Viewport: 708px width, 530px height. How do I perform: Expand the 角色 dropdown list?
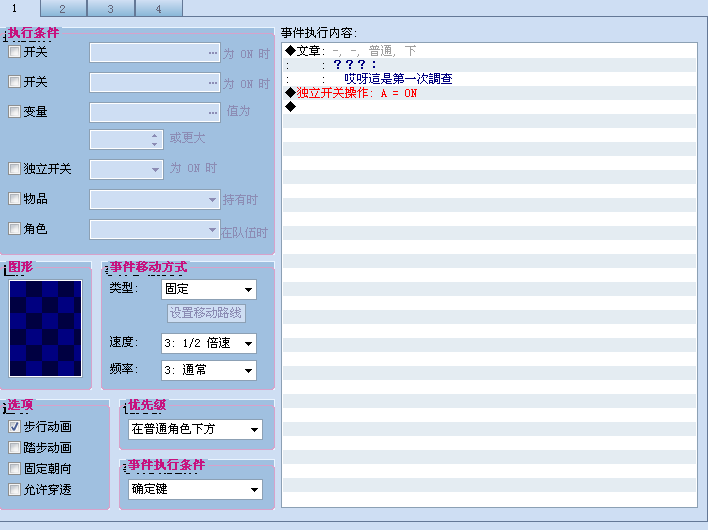[x=155, y=229]
